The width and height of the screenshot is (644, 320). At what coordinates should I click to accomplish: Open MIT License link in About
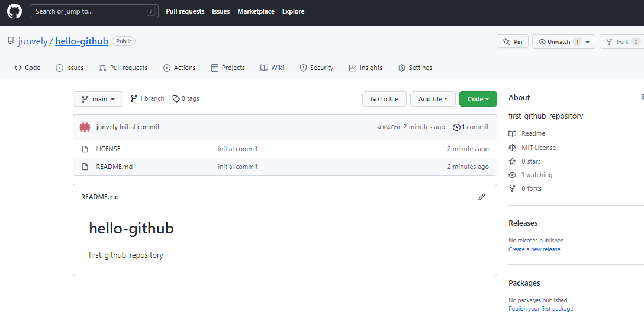[539, 147]
